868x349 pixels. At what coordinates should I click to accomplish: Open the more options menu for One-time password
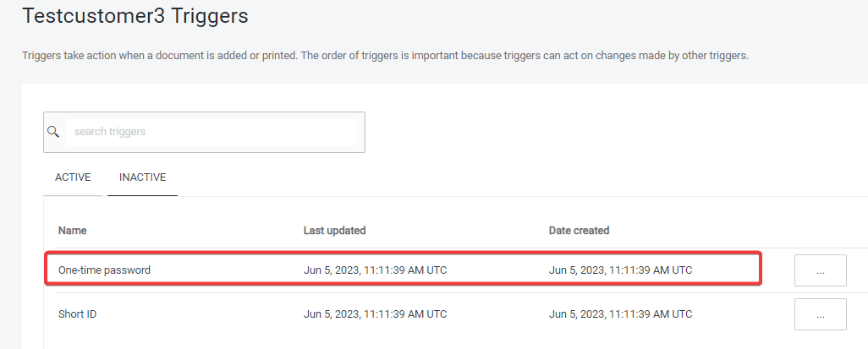click(x=820, y=270)
